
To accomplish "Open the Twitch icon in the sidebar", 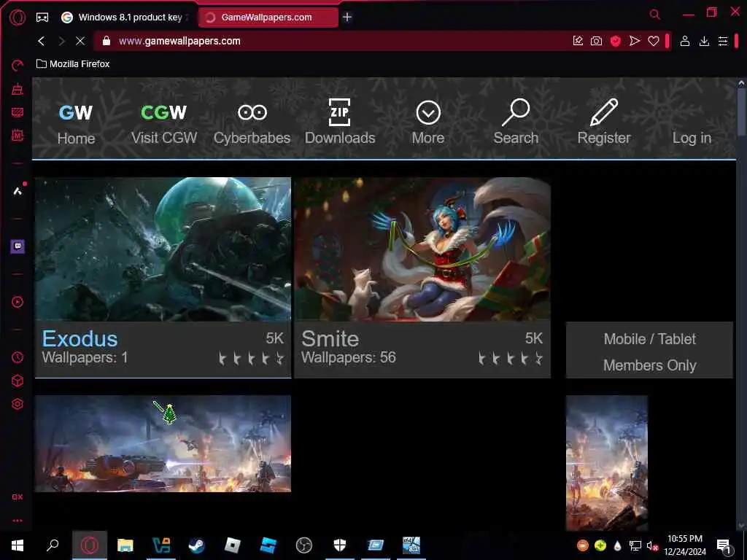I will click(x=18, y=246).
